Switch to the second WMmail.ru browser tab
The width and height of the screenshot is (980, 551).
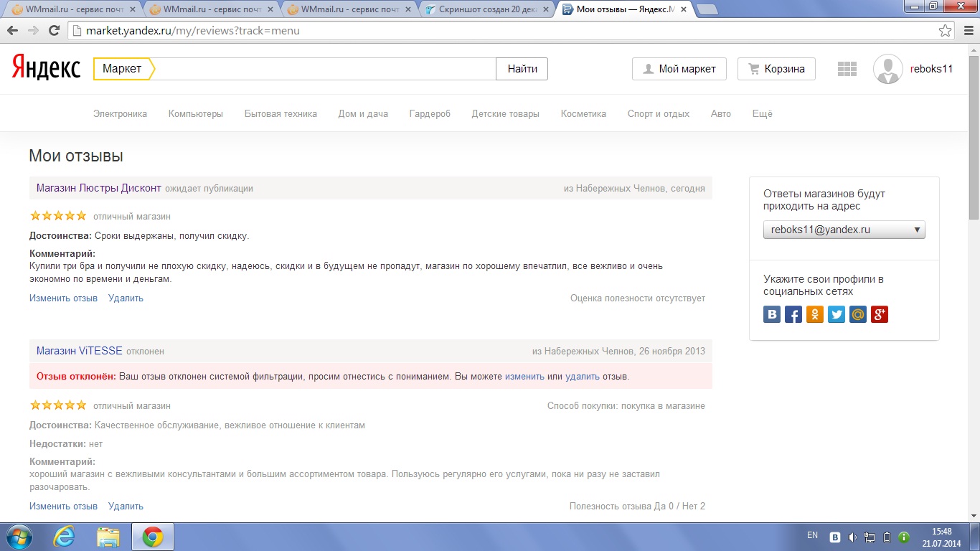pyautogui.click(x=212, y=10)
